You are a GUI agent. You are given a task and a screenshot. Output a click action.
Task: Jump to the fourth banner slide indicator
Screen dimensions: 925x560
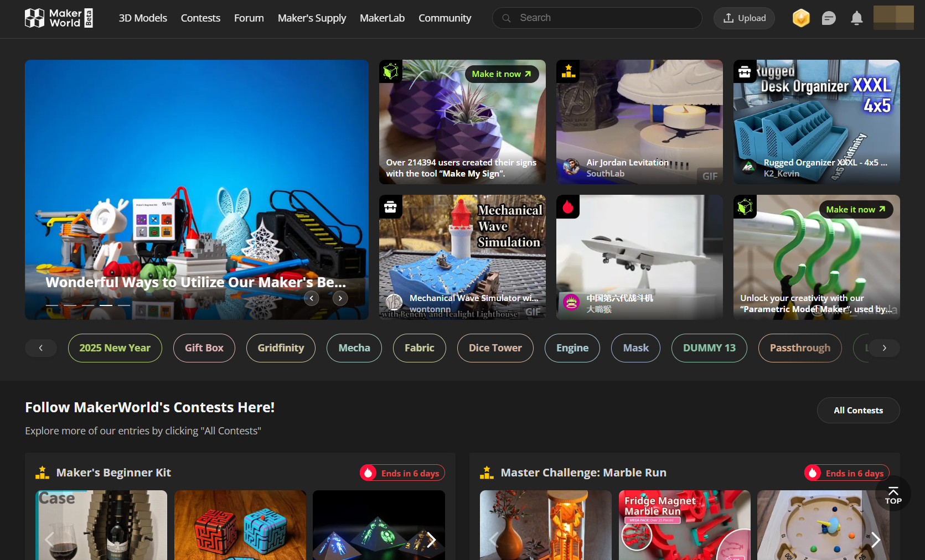106,305
